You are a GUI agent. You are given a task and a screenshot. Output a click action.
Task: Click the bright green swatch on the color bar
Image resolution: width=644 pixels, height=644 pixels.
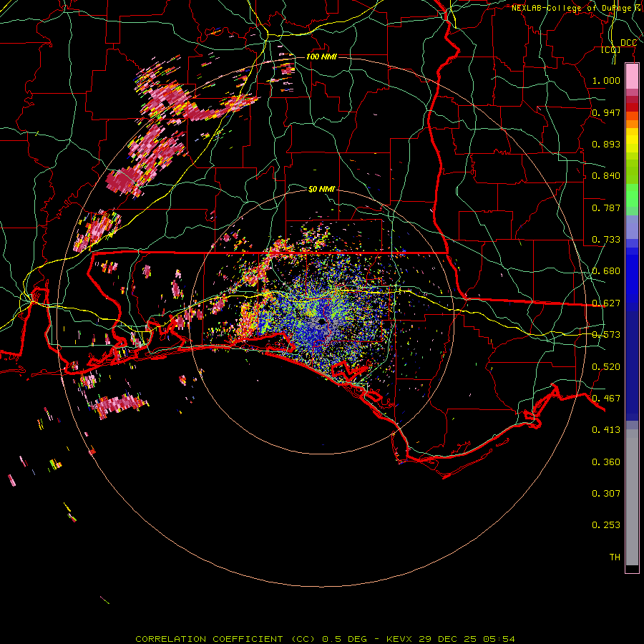pyautogui.click(x=632, y=195)
